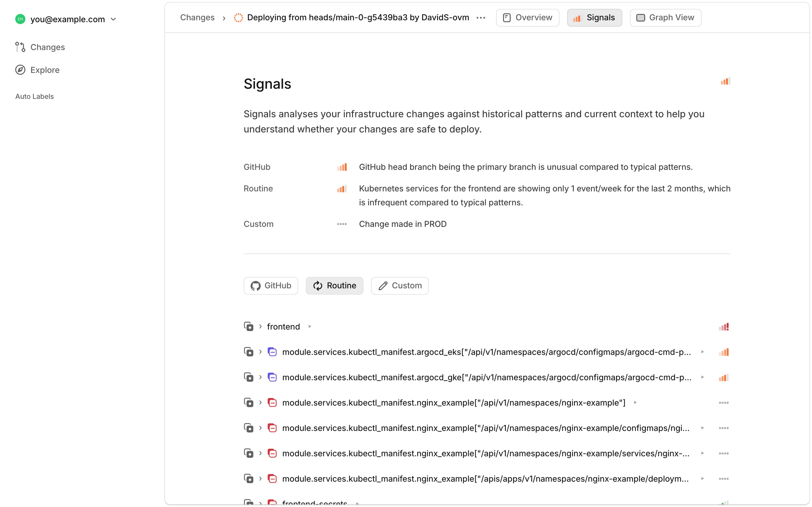Toggle the GitHub signal filter
Viewport: 812px width, 507px height.
(271, 286)
